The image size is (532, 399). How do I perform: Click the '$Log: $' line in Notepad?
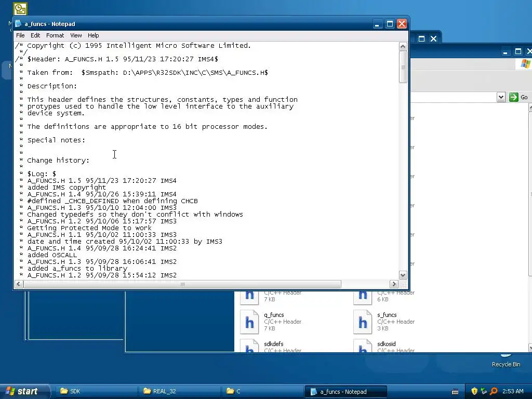(x=42, y=174)
